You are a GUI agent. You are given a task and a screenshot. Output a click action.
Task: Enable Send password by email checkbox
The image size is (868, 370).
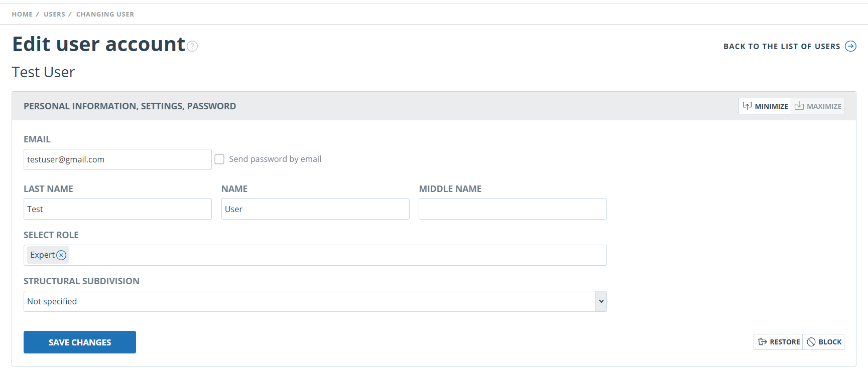[x=219, y=159]
